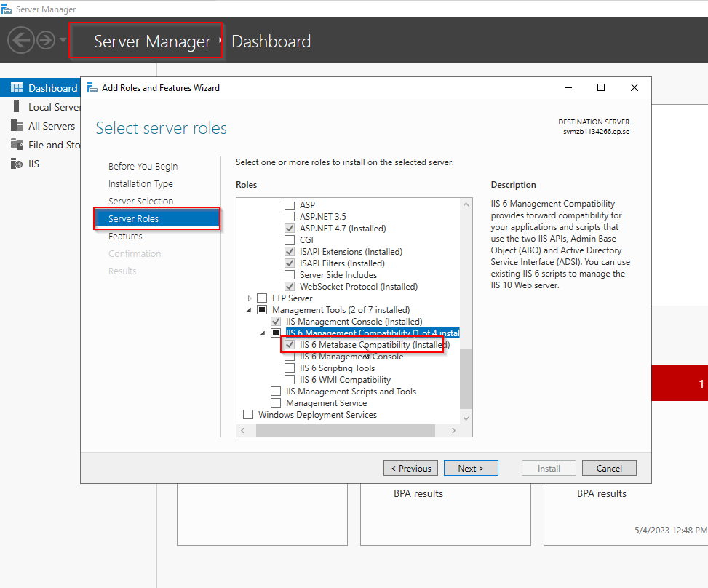Check the Windows Deployment Services checkbox
The height and width of the screenshot is (588, 708).
tap(248, 415)
